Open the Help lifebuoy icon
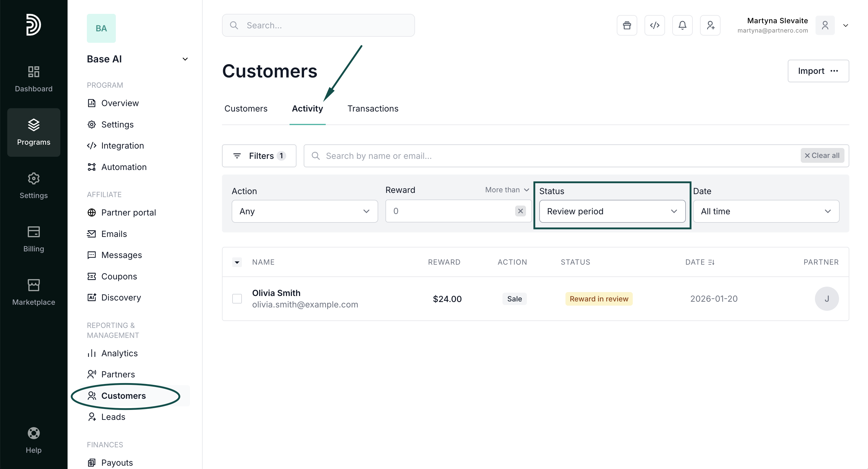Image resolution: width=868 pixels, height=469 pixels. (x=34, y=440)
